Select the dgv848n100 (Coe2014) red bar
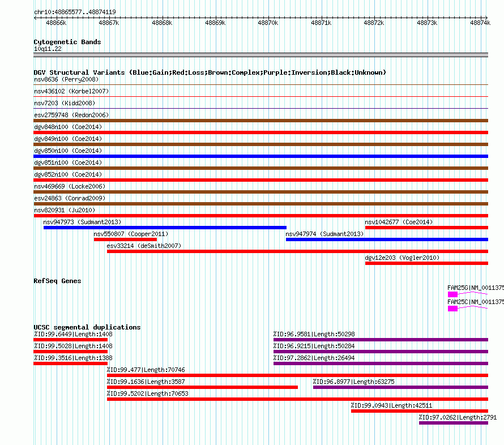This screenshot has height=445, width=504. (x=260, y=132)
